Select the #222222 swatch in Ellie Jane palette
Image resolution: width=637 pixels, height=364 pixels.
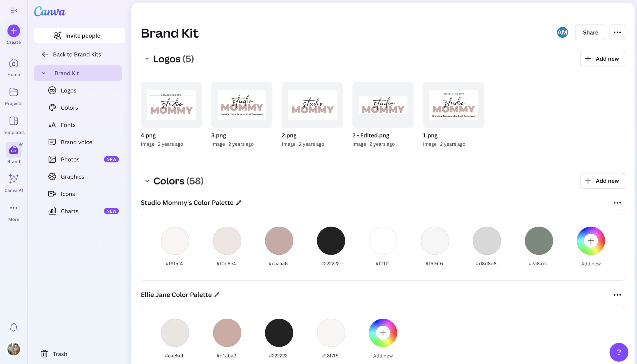[279, 333]
